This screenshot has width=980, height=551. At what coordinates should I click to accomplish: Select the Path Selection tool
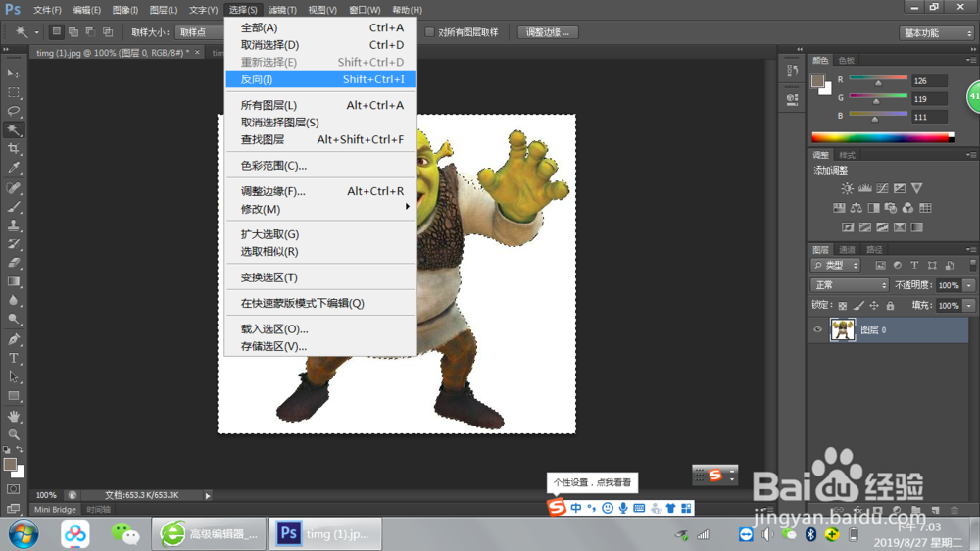(x=13, y=377)
